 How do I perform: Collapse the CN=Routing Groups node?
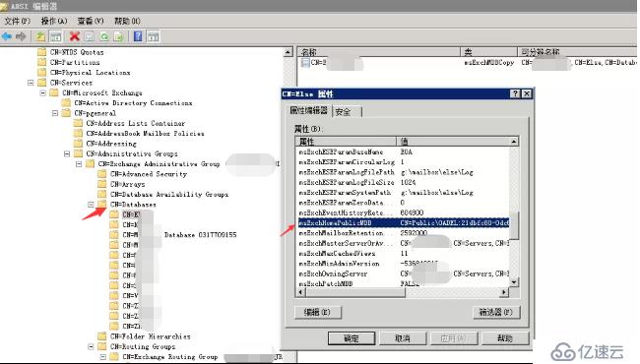point(91,347)
